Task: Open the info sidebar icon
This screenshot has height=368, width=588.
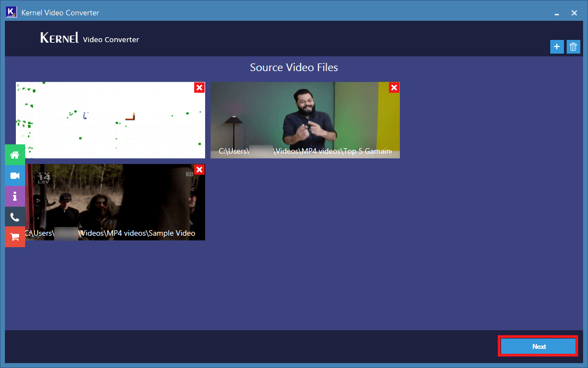Action: click(x=15, y=196)
